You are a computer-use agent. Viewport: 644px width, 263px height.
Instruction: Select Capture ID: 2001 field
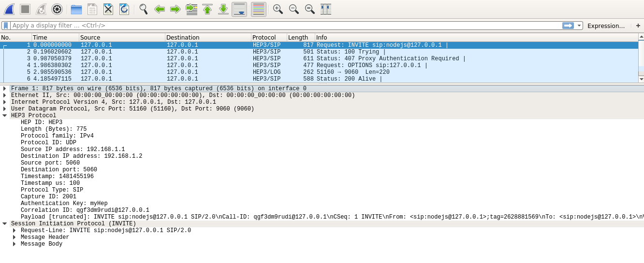(48, 196)
